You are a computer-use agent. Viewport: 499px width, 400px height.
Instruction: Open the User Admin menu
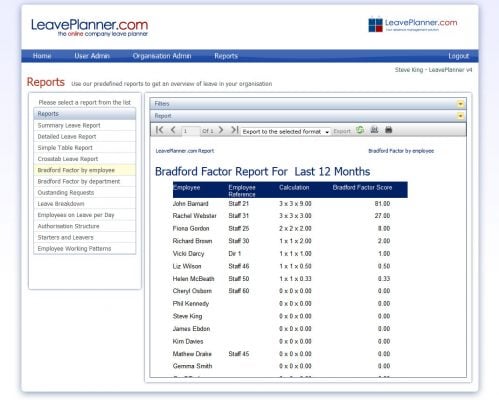coord(92,56)
